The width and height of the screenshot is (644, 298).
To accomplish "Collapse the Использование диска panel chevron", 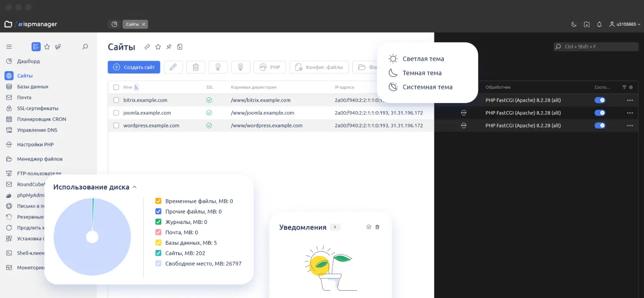I will pyautogui.click(x=135, y=187).
